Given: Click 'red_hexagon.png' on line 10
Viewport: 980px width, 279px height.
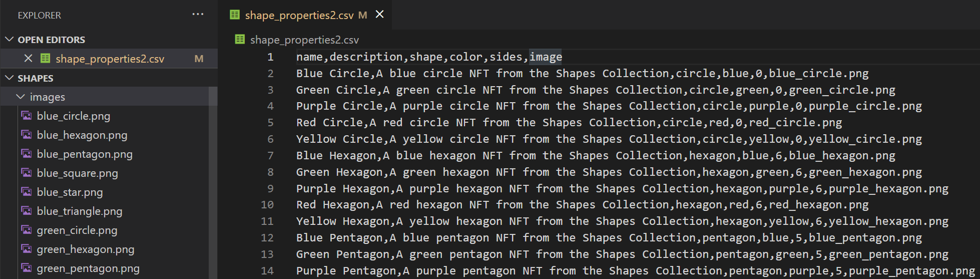Looking at the screenshot, I should 819,205.
